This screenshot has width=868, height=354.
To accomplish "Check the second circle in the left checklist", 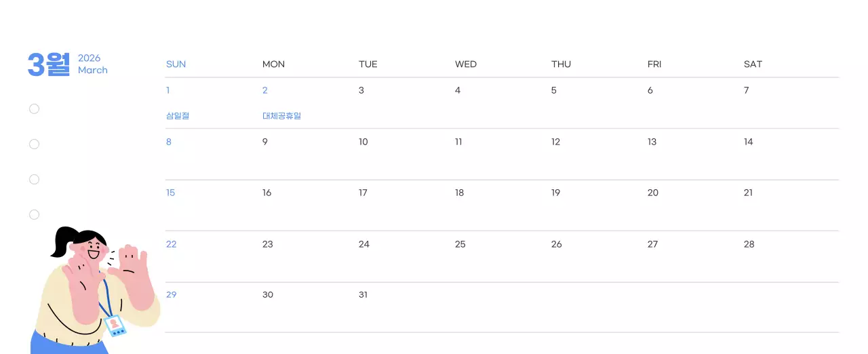I will click(x=35, y=144).
